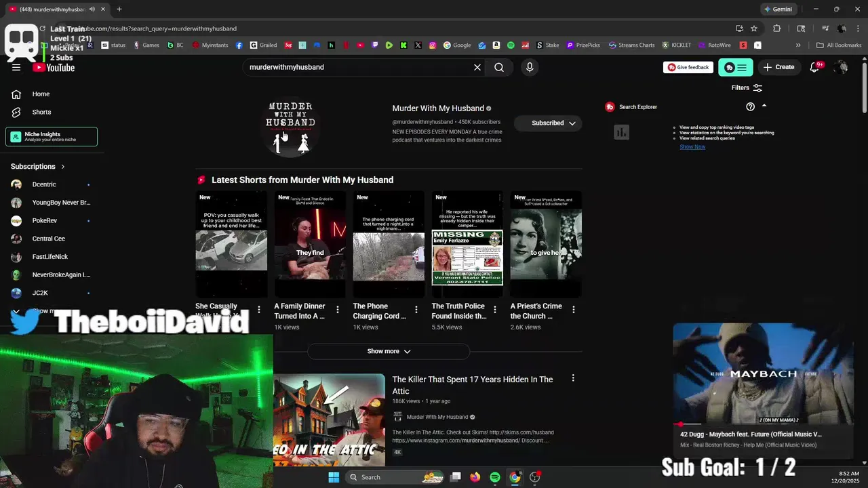
Task: Bookmark this page with the star icon
Action: [754, 28]
